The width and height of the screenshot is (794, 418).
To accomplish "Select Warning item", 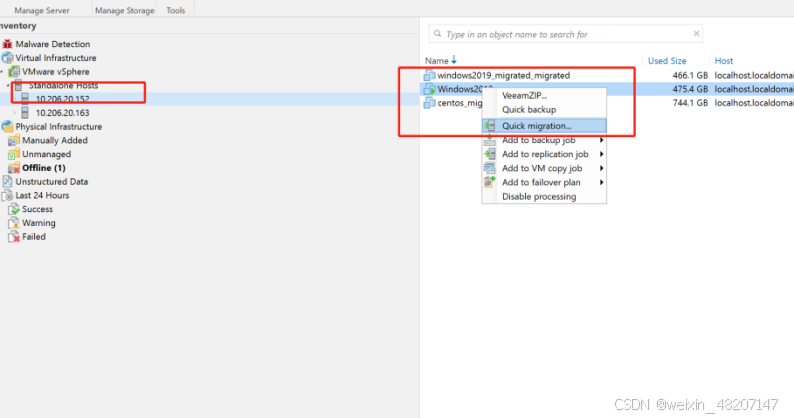I will coord(39,222).
